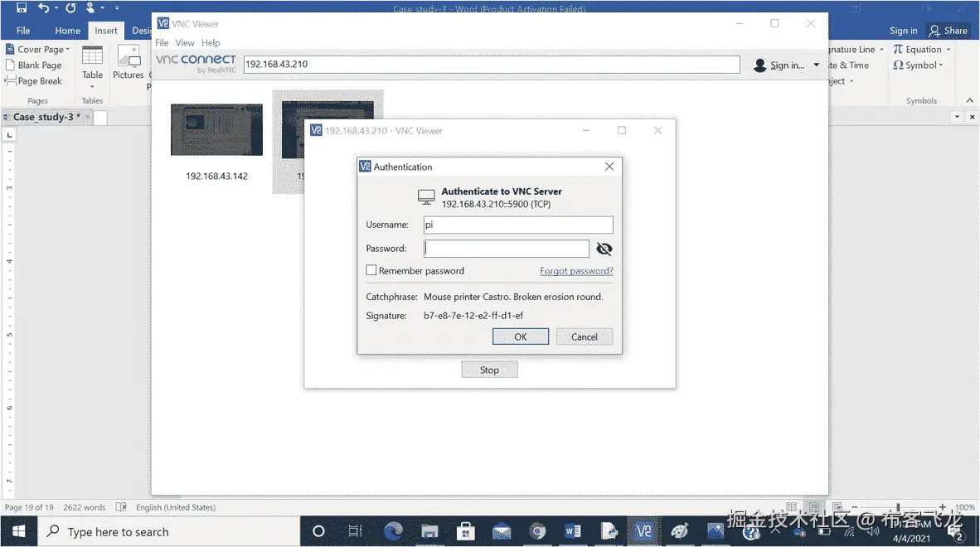Open Word File tab
Screen dimensions: 980x547
point(23,30)
